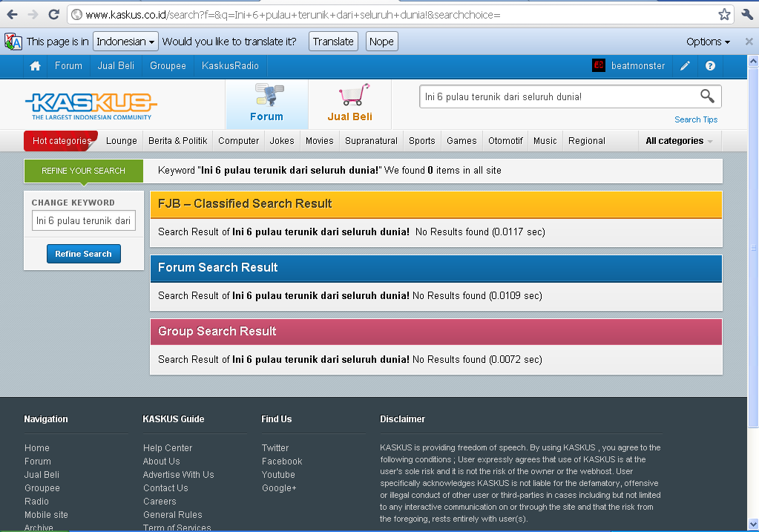
Task: Open the Movies category
Action: coord(320,141)
